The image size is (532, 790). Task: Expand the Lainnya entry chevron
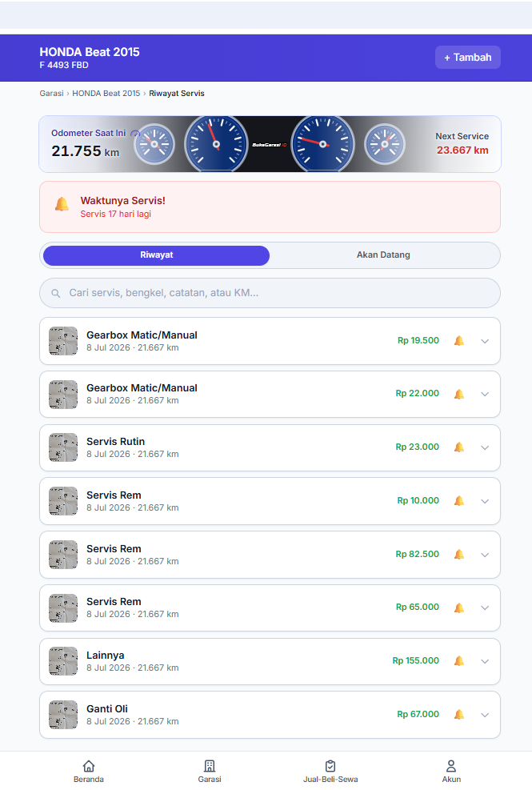click(x=485, y=661)
